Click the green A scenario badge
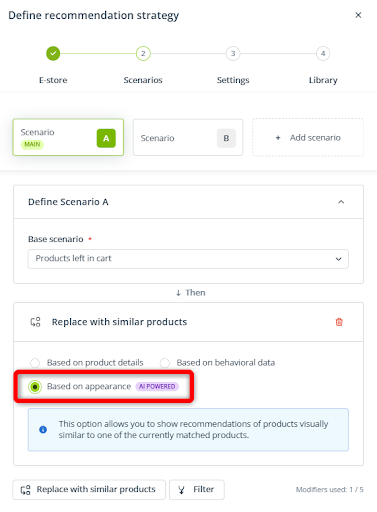 (106, 138)
